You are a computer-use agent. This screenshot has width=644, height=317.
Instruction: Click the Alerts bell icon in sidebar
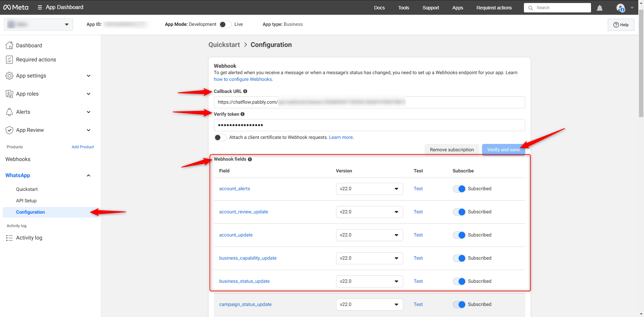tap(9, 112)
